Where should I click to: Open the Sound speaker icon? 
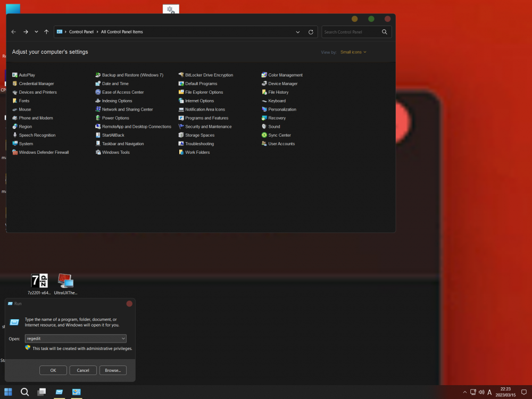[264, 127]
